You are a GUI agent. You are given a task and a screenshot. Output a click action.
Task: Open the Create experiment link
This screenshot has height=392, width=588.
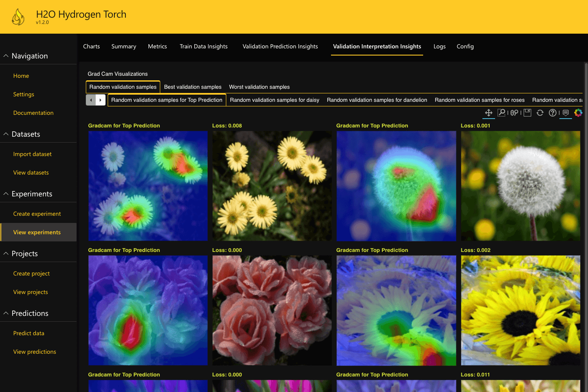pos(37,214)
